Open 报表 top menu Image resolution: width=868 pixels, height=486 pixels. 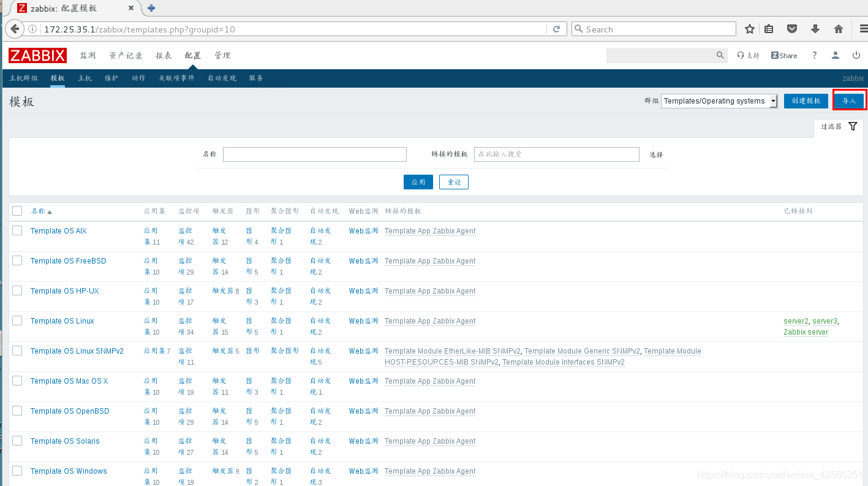coord(164,55)
